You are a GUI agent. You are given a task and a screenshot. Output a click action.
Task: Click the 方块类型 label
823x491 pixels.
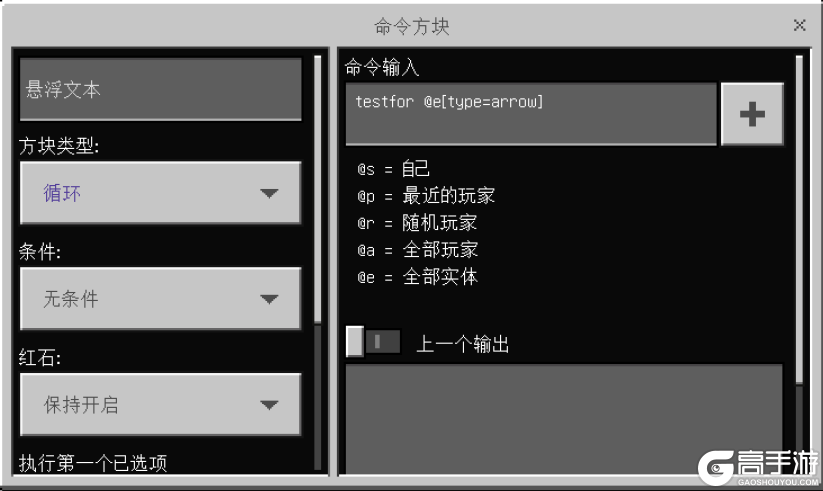pyautogui.click(x=59, y=145)
